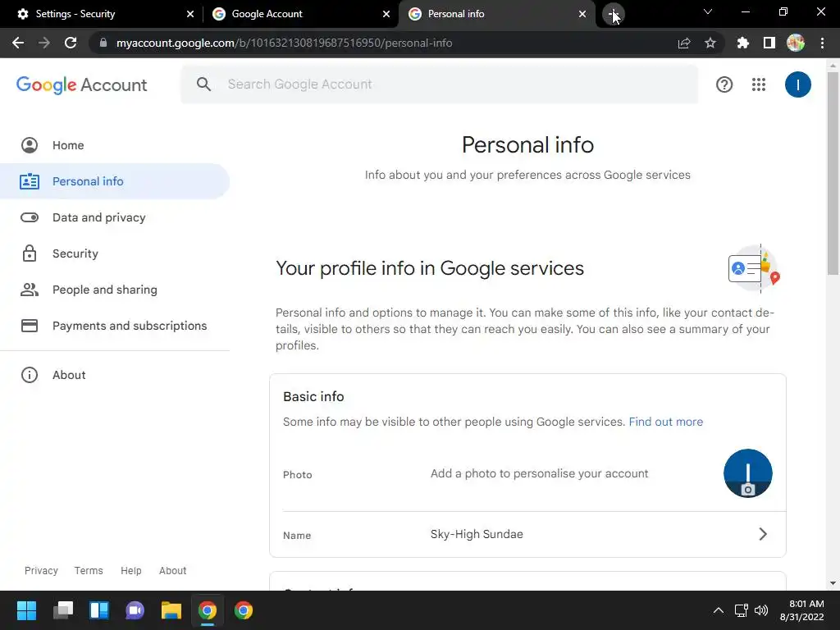Click the page vertical scrollbar thumb
The image size is (840, 630).
(833, 174)
